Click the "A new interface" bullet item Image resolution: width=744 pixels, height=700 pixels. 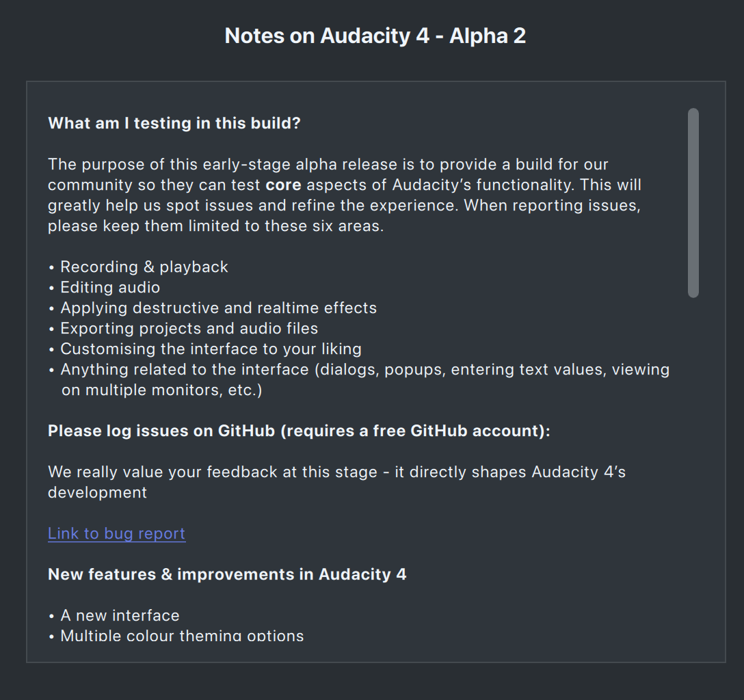(120, 616)
